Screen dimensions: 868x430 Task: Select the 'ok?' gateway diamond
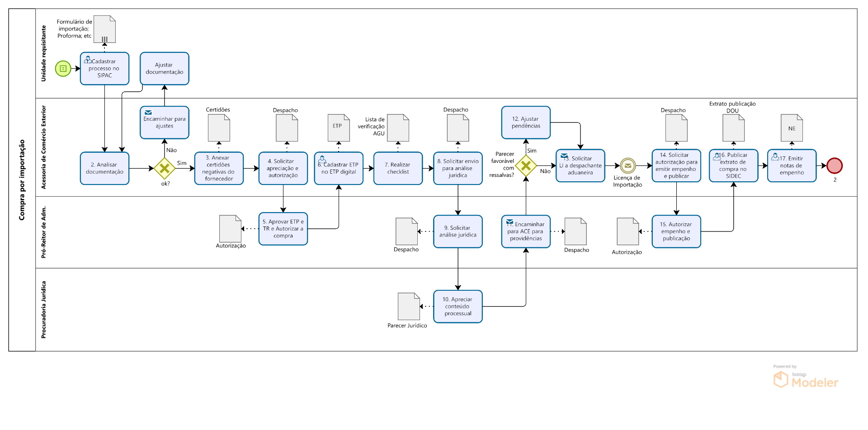165,169
